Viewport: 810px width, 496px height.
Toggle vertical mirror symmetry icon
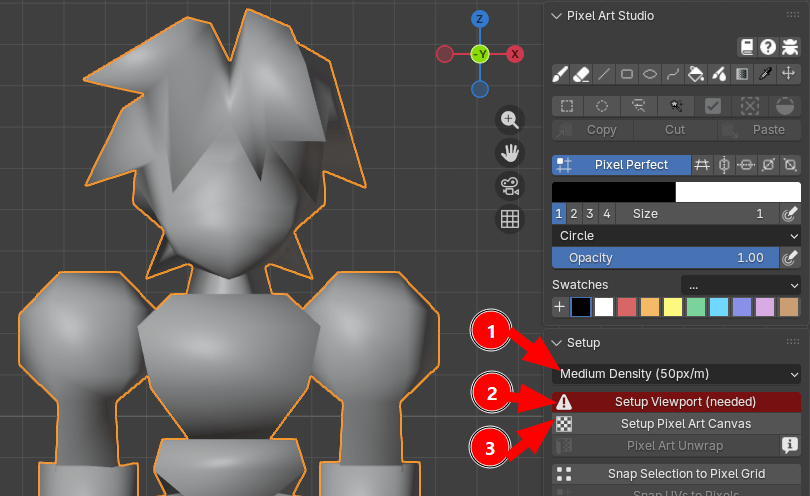pos(724,165)
